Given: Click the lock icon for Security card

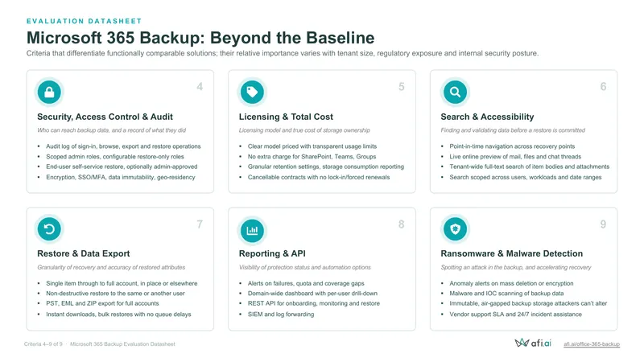Looking at the screenshot, I should pyautogui.click(x=49, y=92).
